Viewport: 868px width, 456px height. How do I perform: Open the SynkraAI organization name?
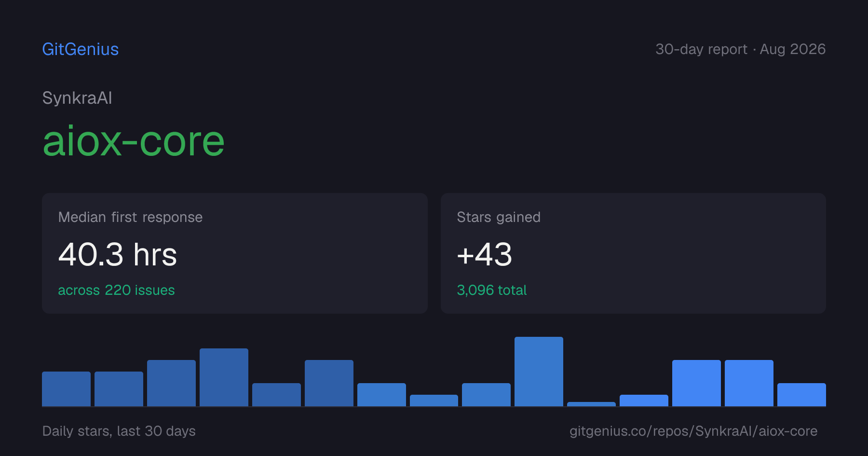[x=77, y=98]
